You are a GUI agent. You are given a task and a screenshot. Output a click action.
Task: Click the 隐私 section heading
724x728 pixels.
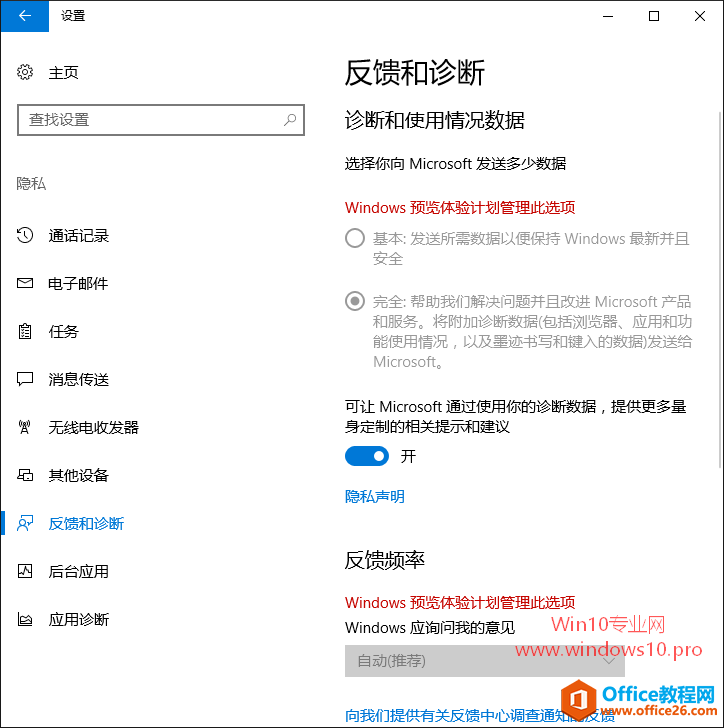(31, 183)
